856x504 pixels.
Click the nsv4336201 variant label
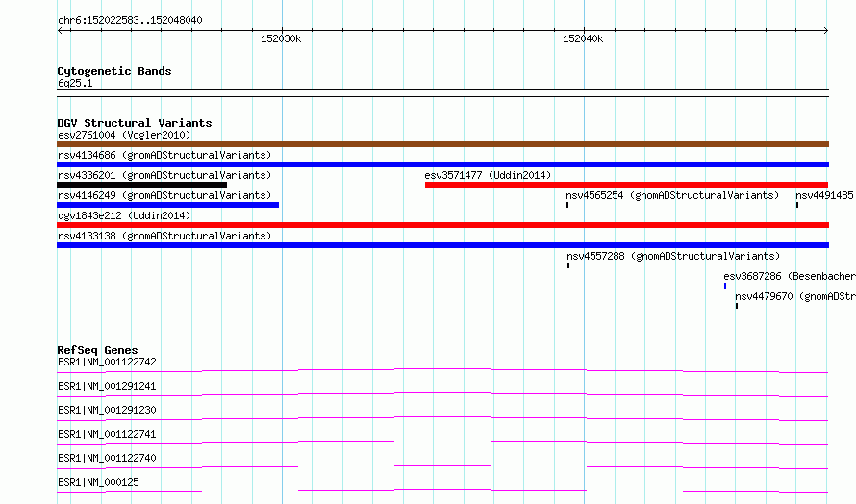(164, 175)
